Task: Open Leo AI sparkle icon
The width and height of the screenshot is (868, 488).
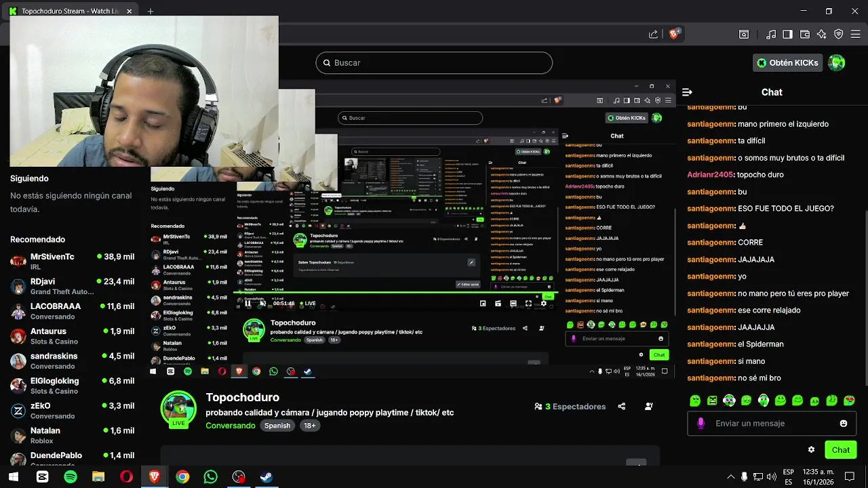Action: 822,34
